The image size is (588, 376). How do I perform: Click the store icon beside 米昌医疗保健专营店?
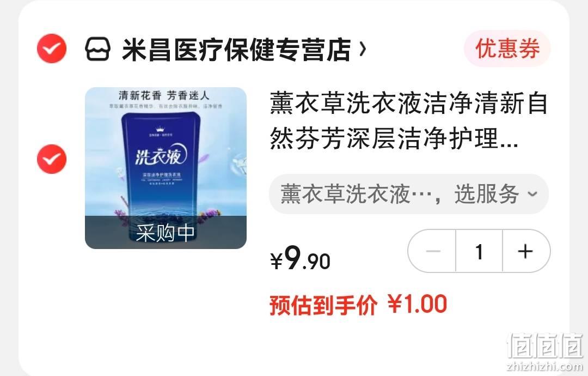(97, 49)
